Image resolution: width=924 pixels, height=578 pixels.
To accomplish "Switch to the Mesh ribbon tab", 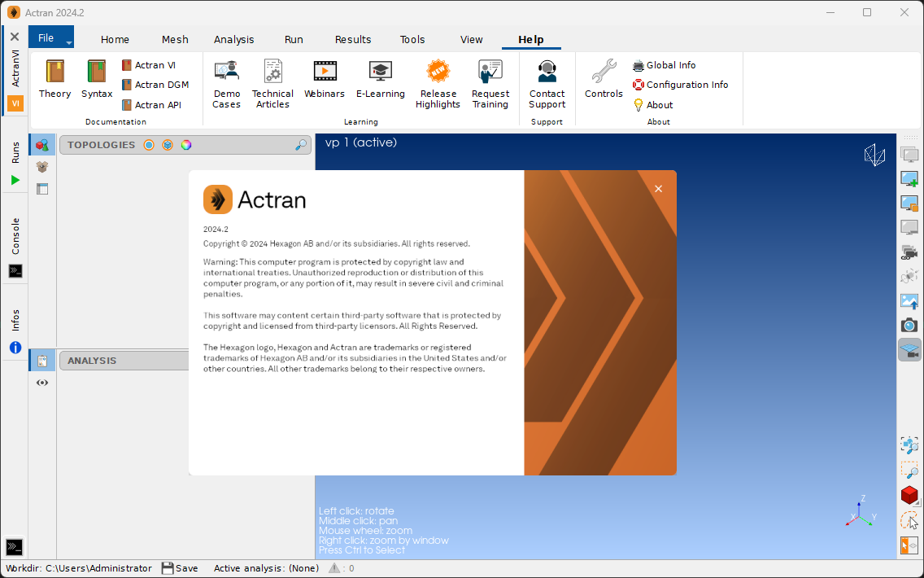I will (175, 39).
